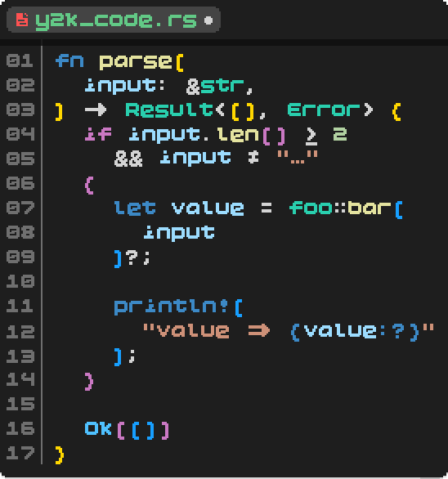Click the &str type on line 02
Image resolution: width=448 pixels, height=479 pixels.
click(215, 86)
